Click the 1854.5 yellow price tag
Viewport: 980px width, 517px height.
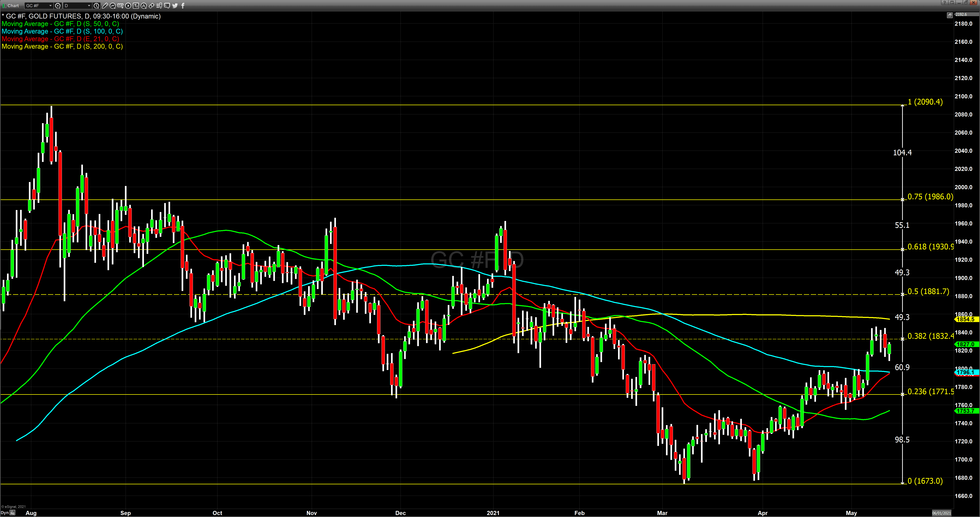967,320
